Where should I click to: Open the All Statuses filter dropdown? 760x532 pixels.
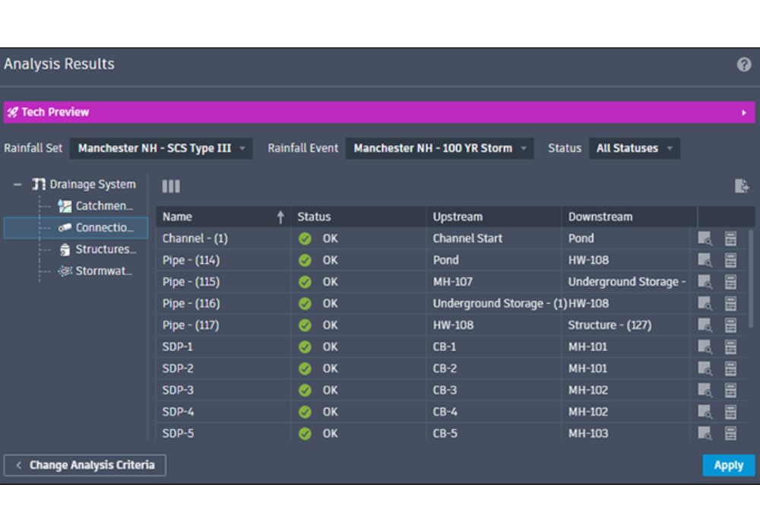click(634, 148)
